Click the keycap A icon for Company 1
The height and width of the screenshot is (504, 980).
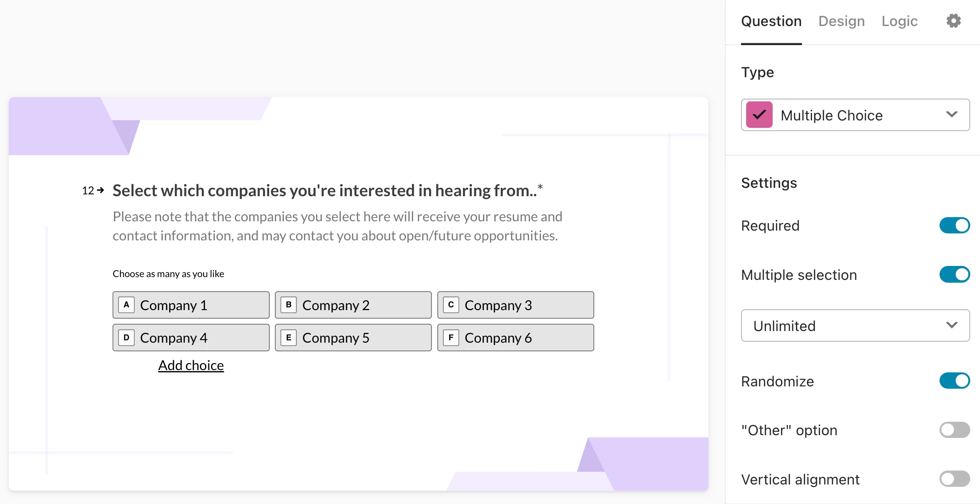tap(126, 305)
